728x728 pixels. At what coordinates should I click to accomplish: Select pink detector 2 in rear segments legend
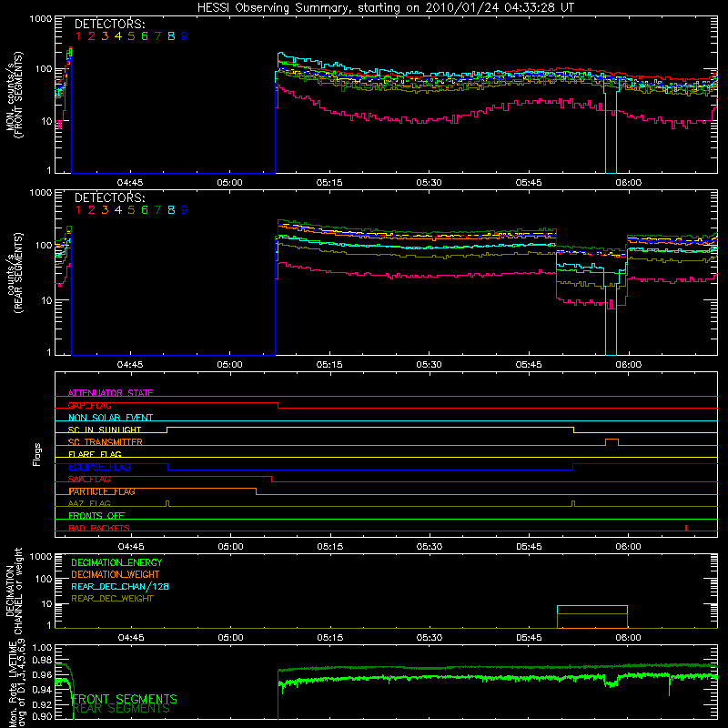pos(92,210)
